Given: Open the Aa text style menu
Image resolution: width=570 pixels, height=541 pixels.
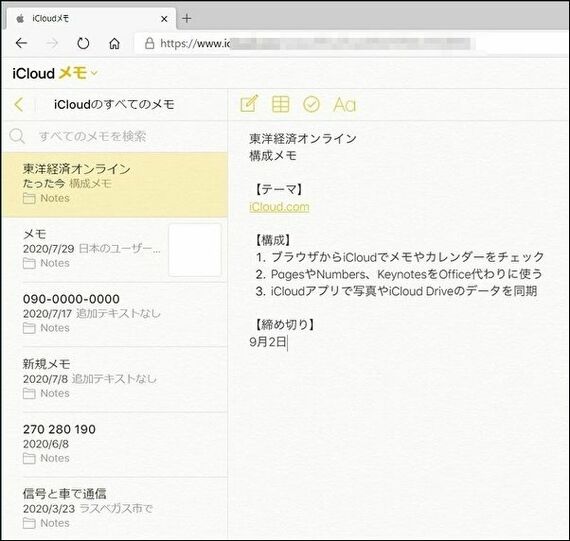Looking at the screenshot, I should 344,105.
